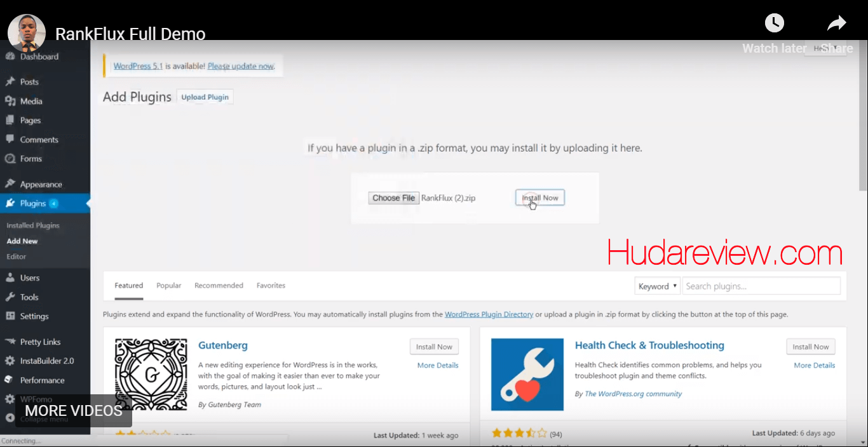Install the Gutenberg plugin
Viewport: 868px width, 447px height.
tap(434, 347)
